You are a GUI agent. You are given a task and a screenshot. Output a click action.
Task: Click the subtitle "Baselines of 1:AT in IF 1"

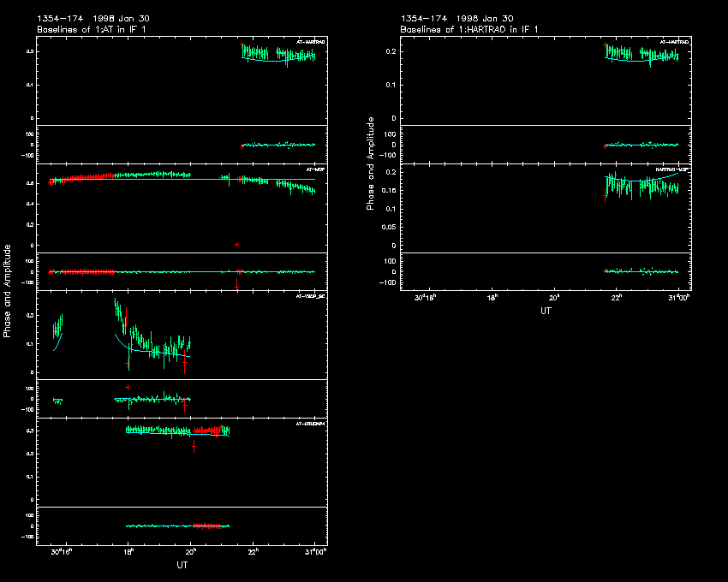tap(92, 30)
